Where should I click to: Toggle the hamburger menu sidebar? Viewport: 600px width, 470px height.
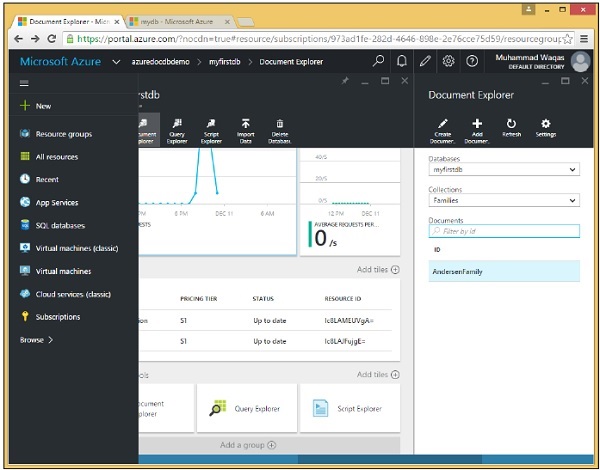click(24, 84)
